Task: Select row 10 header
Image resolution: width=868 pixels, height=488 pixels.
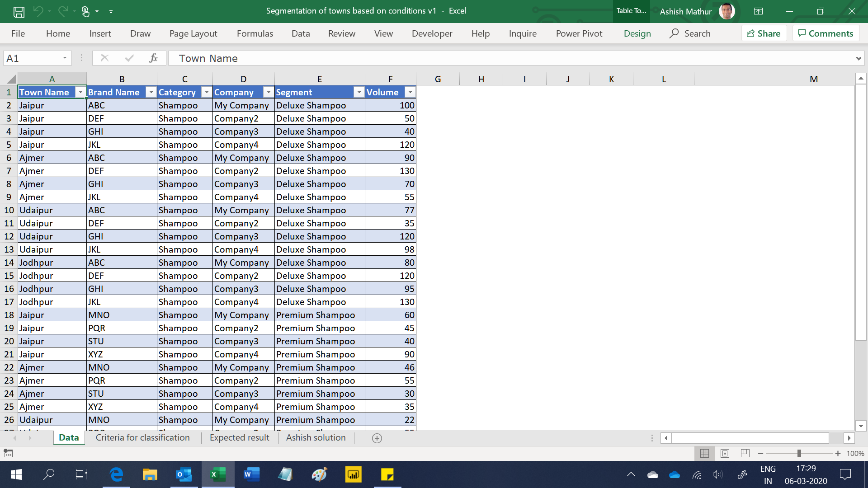Action: (9, 210)
